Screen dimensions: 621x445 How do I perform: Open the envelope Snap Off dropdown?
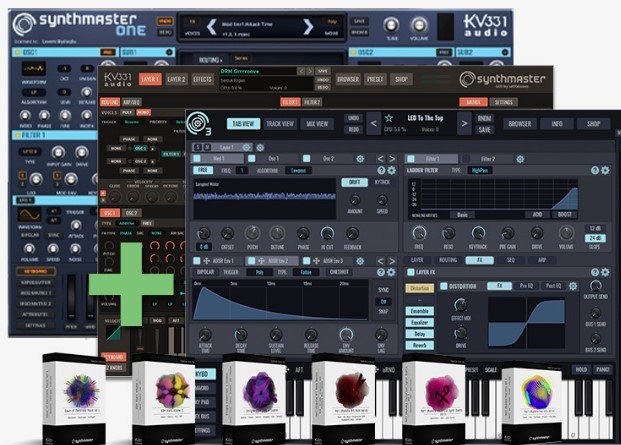coord(383,301)
